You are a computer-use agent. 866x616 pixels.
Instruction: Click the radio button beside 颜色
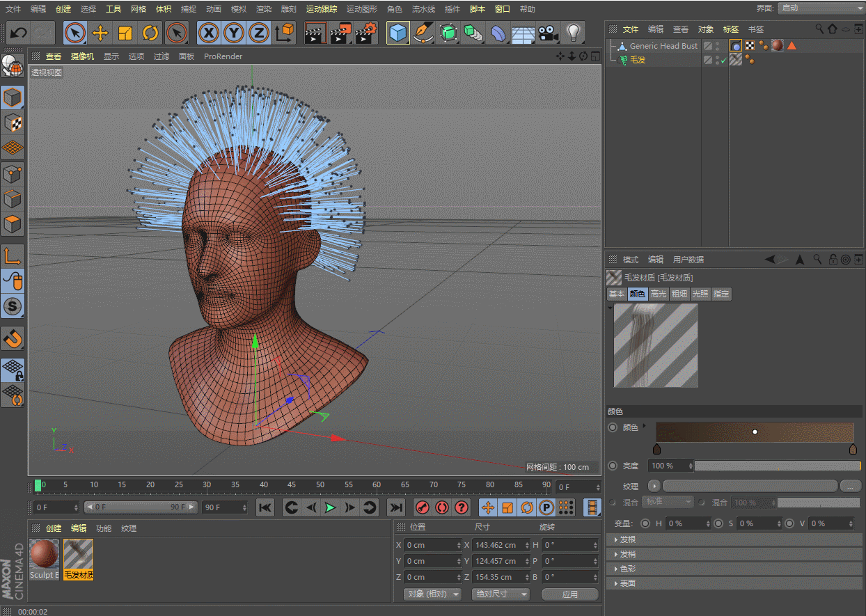[613, 427]
